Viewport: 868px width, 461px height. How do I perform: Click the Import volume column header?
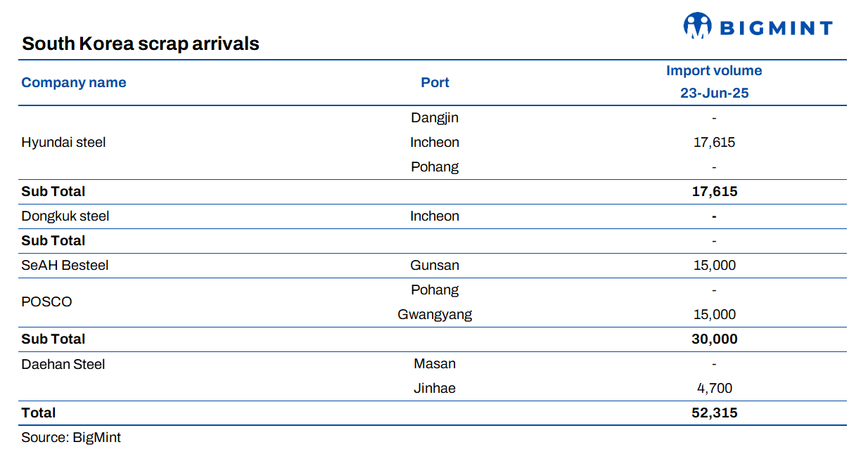(714, 70)
